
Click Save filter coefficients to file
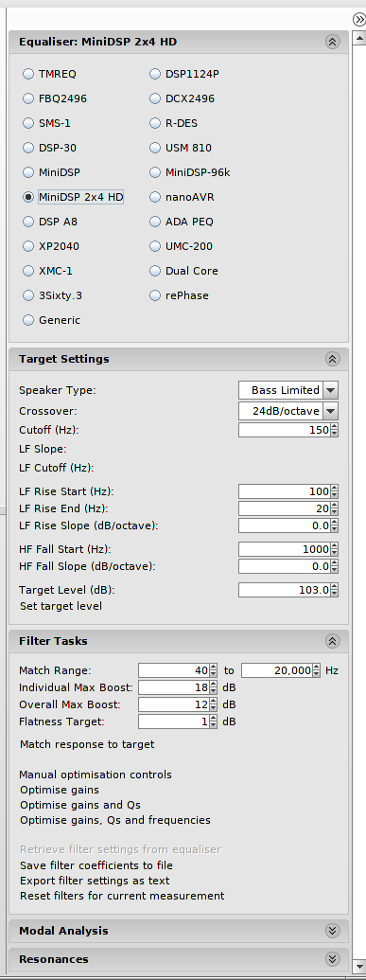point(96,865)
